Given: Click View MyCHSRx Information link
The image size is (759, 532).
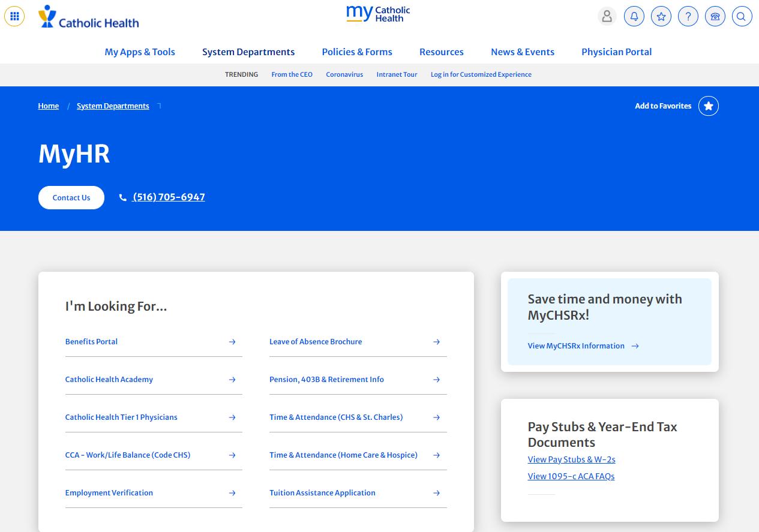Looking at the screenshot, I should click(576, 346).
